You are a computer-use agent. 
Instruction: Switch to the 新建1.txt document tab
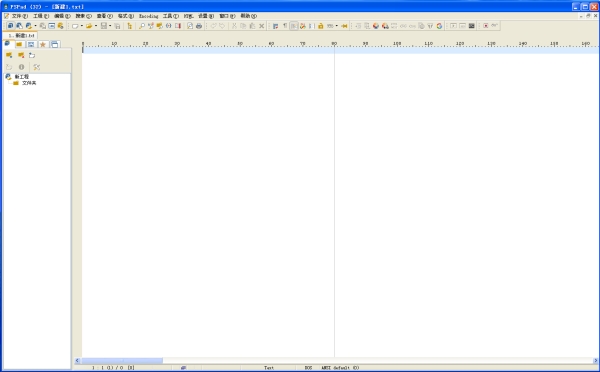pyautogui.click(x=21, y=35)
